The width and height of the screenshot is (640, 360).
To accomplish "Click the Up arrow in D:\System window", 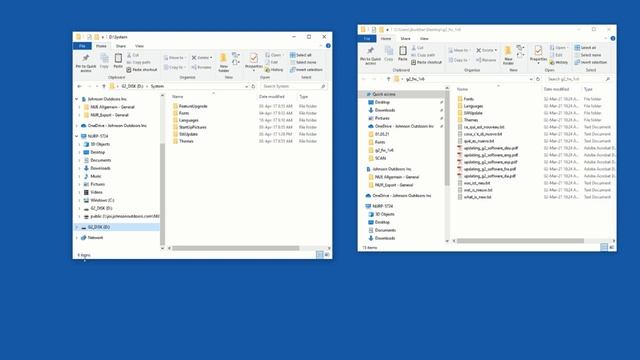I will pos(104,87).
